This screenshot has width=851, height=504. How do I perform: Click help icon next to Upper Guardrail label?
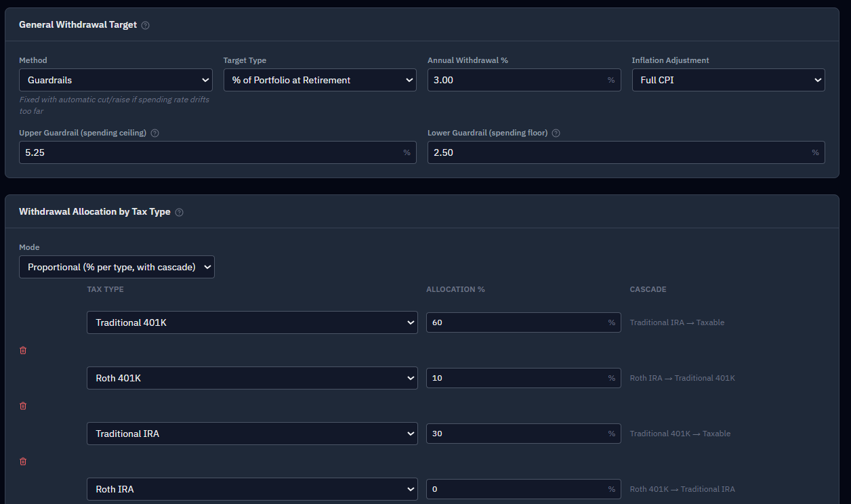(155, 133)
